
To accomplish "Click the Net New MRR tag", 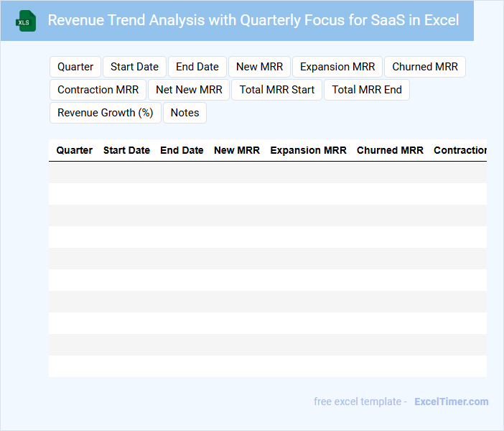I will coord(189,90).
